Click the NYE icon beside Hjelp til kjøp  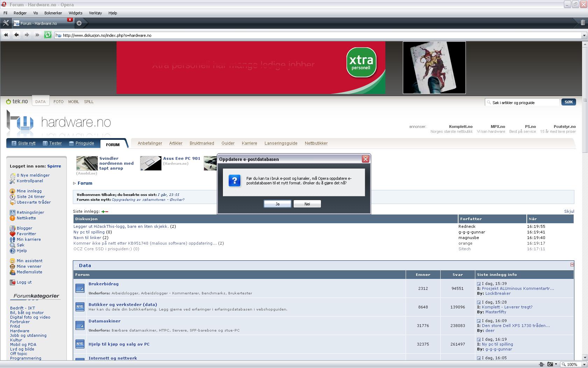click(x=80, y=344)
